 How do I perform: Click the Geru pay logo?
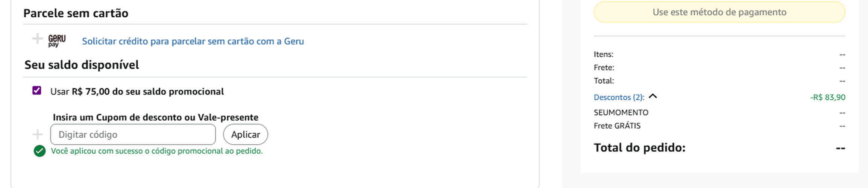(x=57, y=41)
